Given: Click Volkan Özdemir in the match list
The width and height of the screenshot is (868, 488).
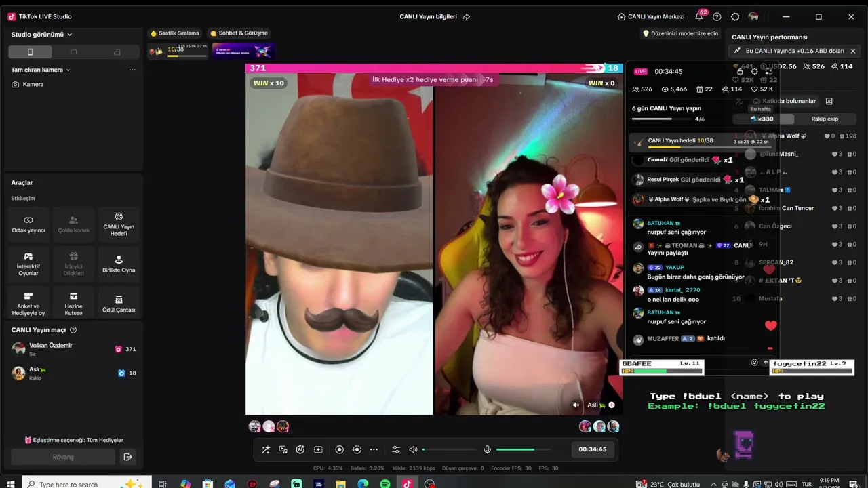Looking at the screenshot, I should click(73, 349).
